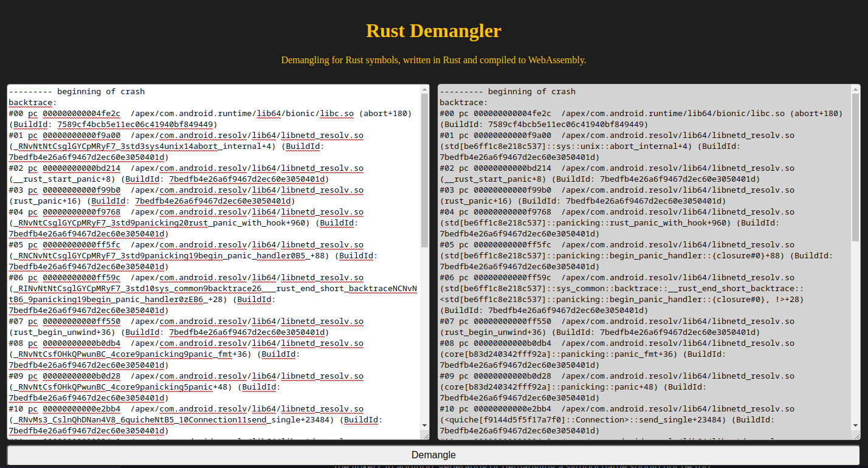This screenshot has height=468, width=868.
Task: Click the Rust Demangler page title
Action: (x=433, y=30)
